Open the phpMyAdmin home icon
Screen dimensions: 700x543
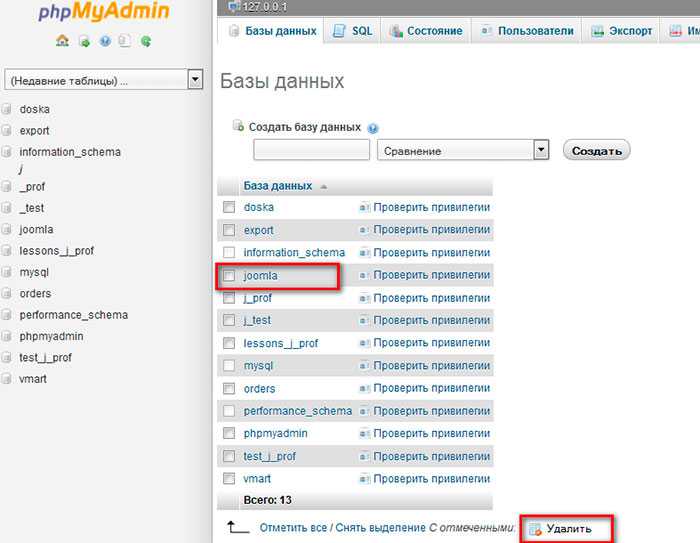(62, 41)
